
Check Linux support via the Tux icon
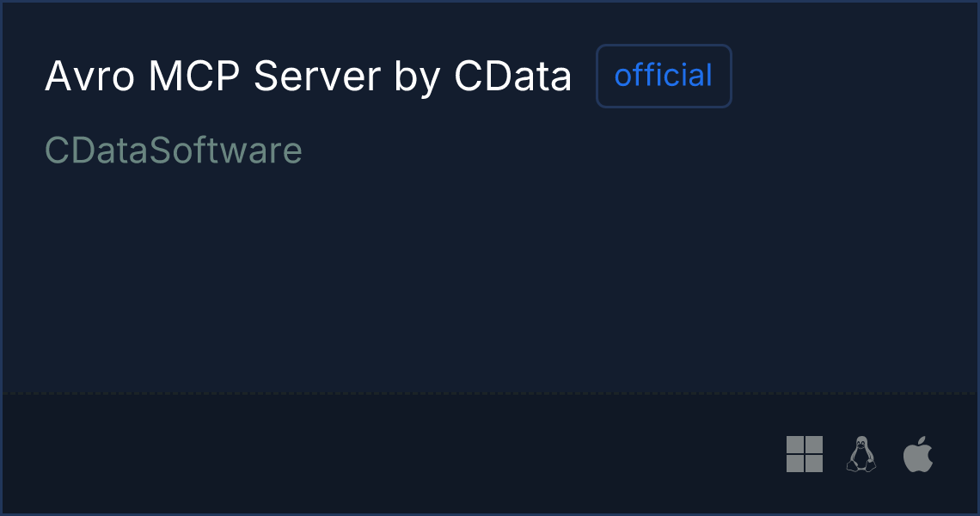(861, 454)
